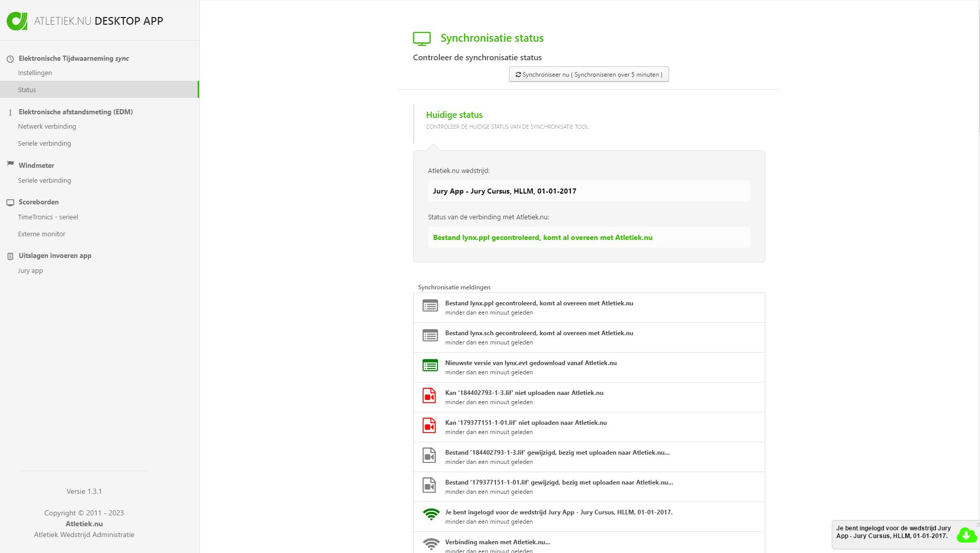Screen dimensions: 980x553
Task: Select TimeTronics - serieel
Action: coord(48,217)
